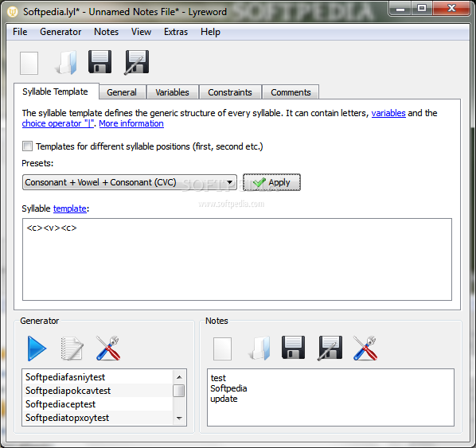Open Notes settings tools icon
The height and width of the screenshot is (448, 476).
365,349
